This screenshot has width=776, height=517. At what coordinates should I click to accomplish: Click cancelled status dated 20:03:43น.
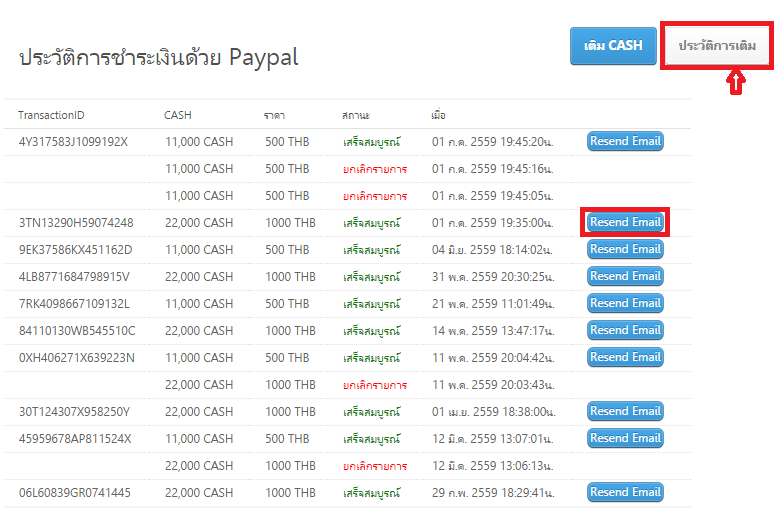tap(375, 385)
